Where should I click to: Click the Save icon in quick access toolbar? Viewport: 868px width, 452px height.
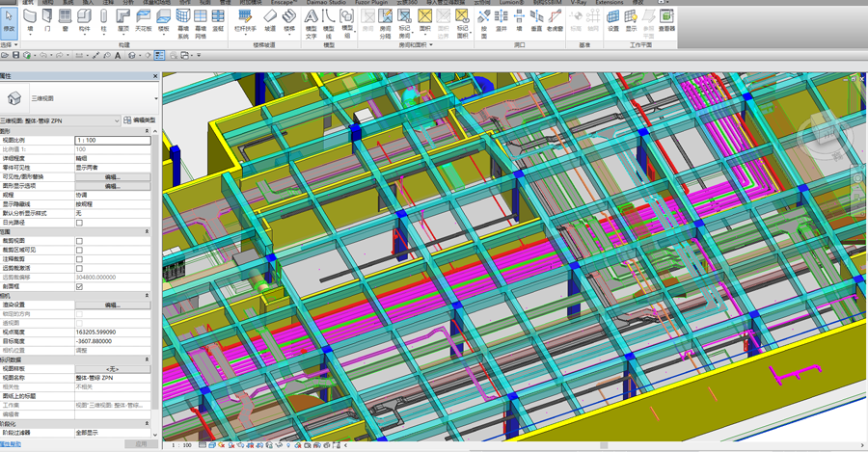(16, 55)
